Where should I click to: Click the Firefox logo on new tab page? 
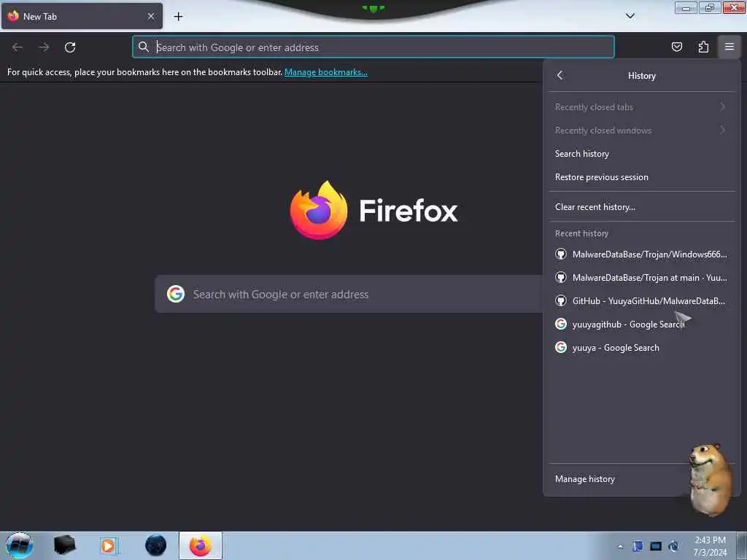coord(319,210)
